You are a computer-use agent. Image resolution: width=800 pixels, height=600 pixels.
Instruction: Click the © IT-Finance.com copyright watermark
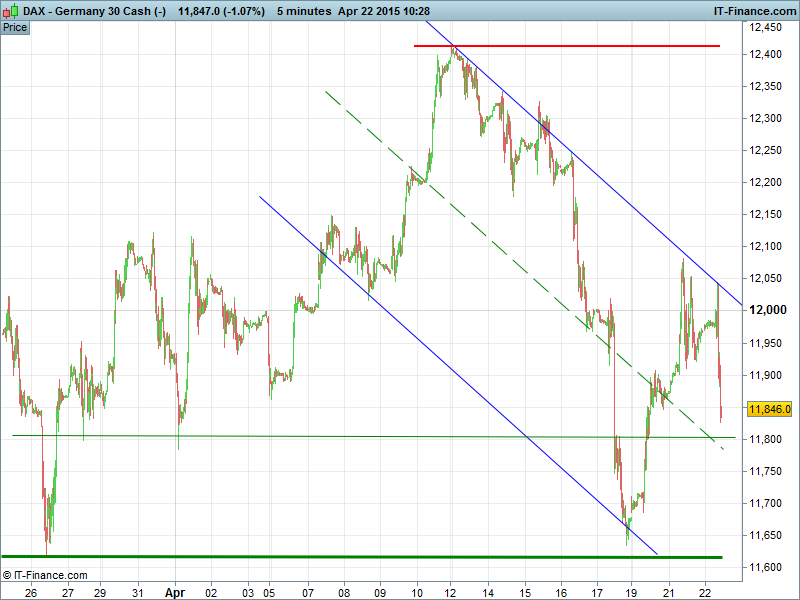45,575
